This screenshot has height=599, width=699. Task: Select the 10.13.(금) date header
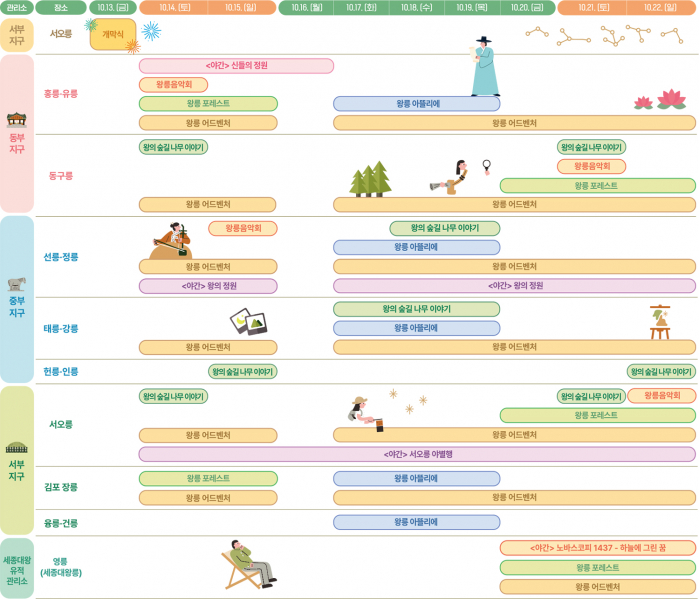pos(112,7)
